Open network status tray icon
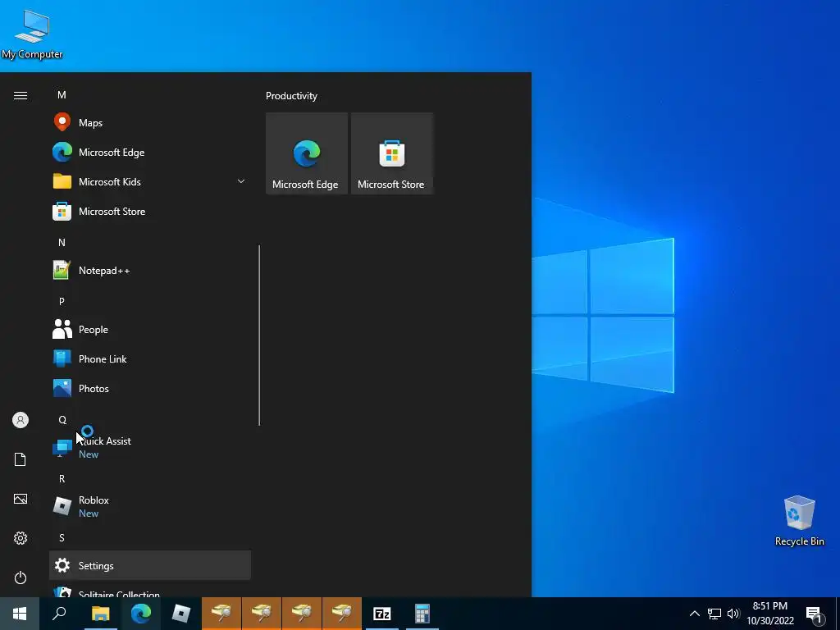This screenshot has height=630, width=840. point(714,614)
